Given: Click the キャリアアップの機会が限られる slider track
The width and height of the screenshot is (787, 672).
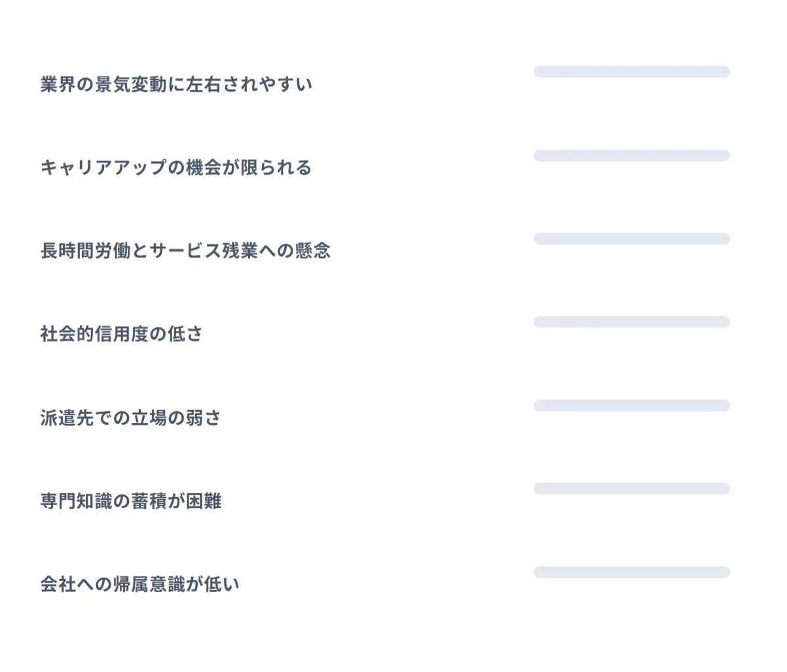Looking at the screenshot, I should tap(631, 156).
